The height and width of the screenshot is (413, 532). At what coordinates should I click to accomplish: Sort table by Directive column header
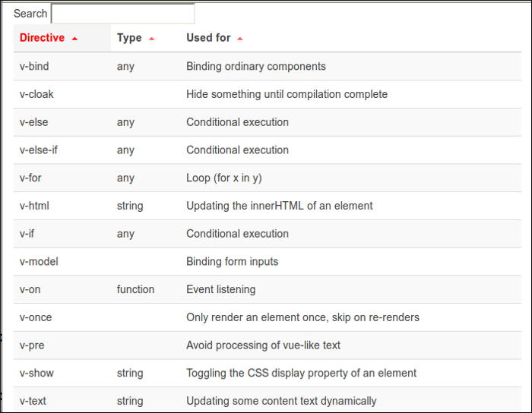coord(43,38)
